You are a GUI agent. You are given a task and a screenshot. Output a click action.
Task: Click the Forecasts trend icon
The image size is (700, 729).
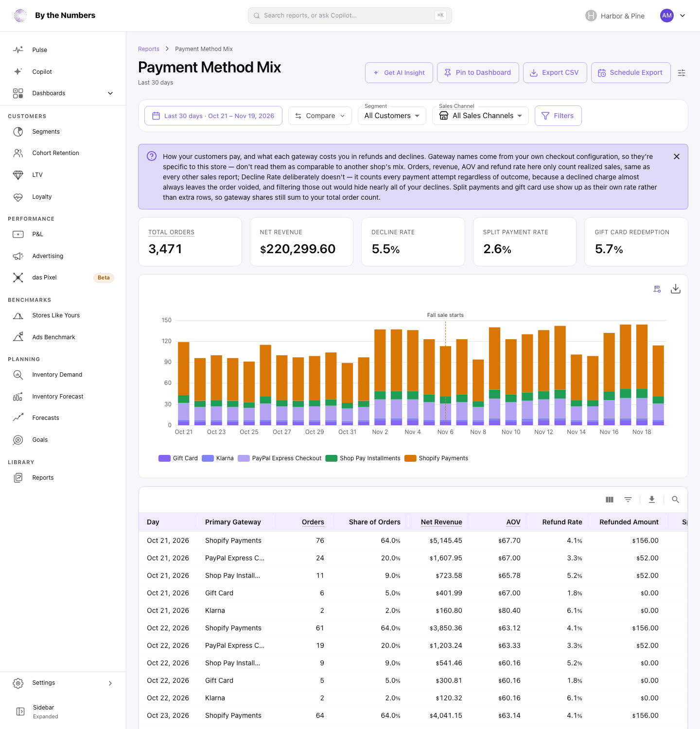[18, 418]
